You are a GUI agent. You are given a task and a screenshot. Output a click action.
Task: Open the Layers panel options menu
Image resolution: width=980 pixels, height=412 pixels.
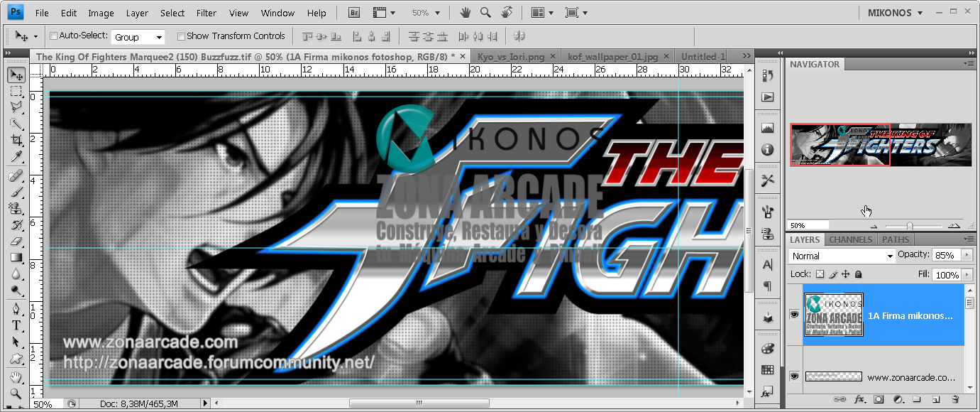969,239
